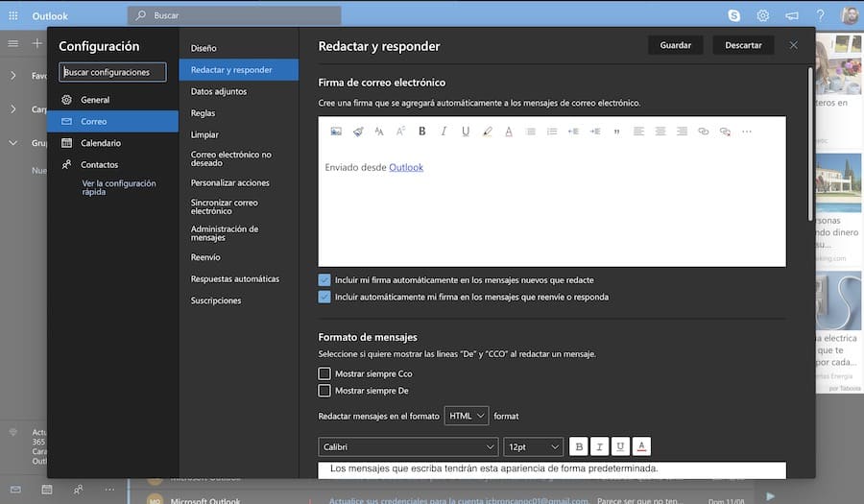Open the Skype icon in Outlook header

pyautogui.click(x=734, y=15)
